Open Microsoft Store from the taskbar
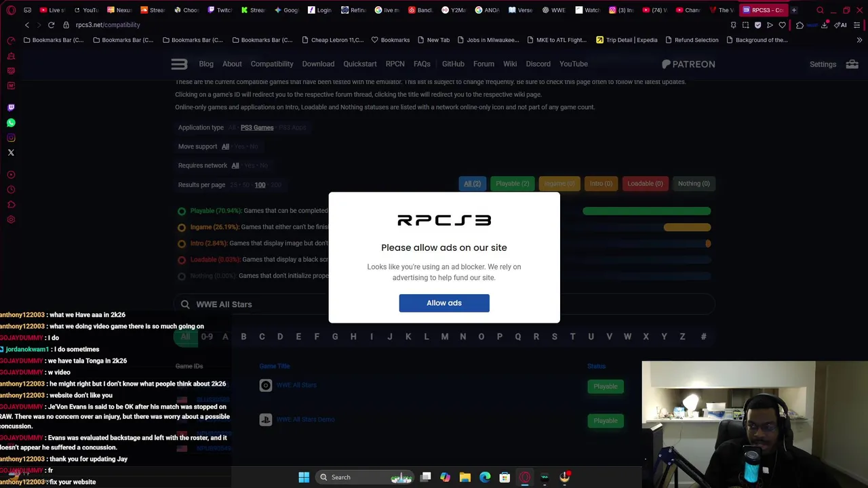The height and width of the screenshot is (488, 868). (x=505, y=477)
